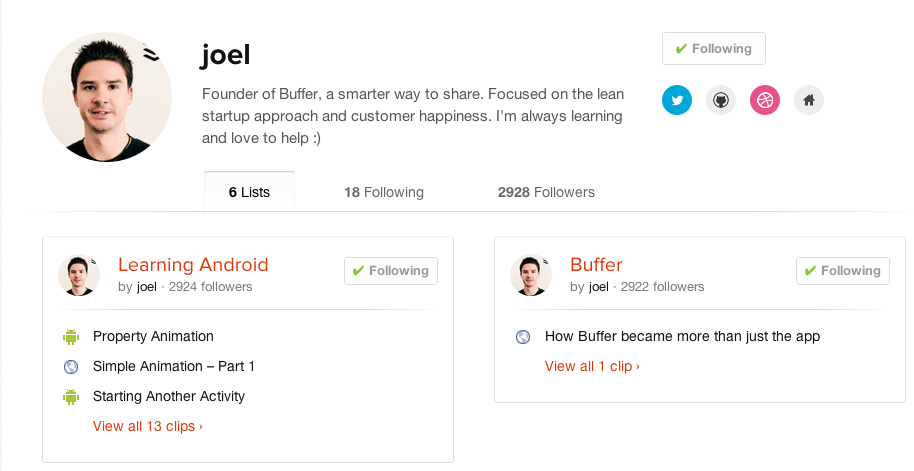Toggle Following on Learning Android list
Image resolution: width=914 pixels, height=471 pixels.
pyautogui.click(x=390, y=271)
